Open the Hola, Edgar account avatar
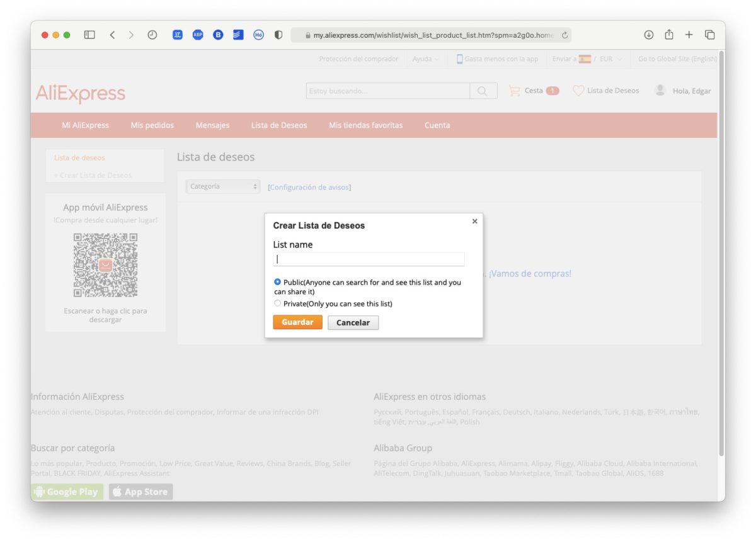Image resolution: width=756 pixels, height=542 pixels. tap(660, 91)
